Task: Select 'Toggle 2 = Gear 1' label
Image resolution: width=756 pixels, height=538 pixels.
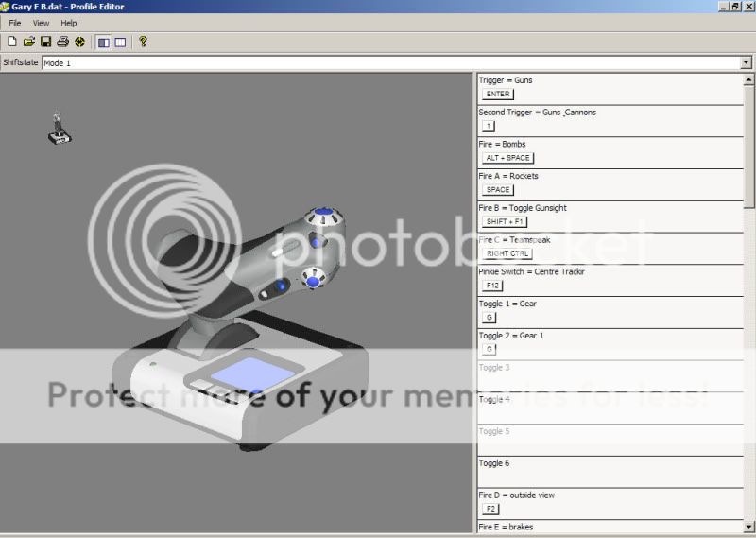Action: (x=511, y=336)
